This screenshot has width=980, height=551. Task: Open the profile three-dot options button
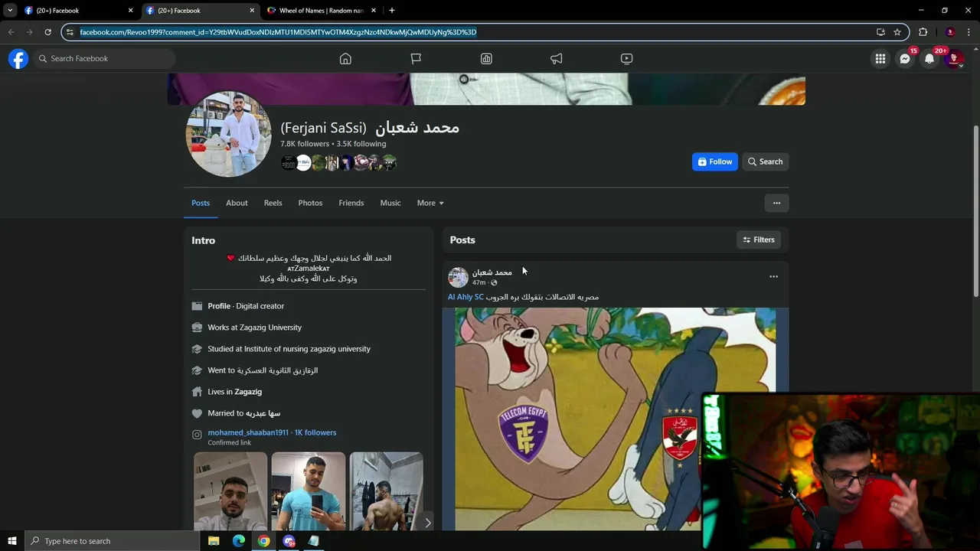[x=776, y=203]
